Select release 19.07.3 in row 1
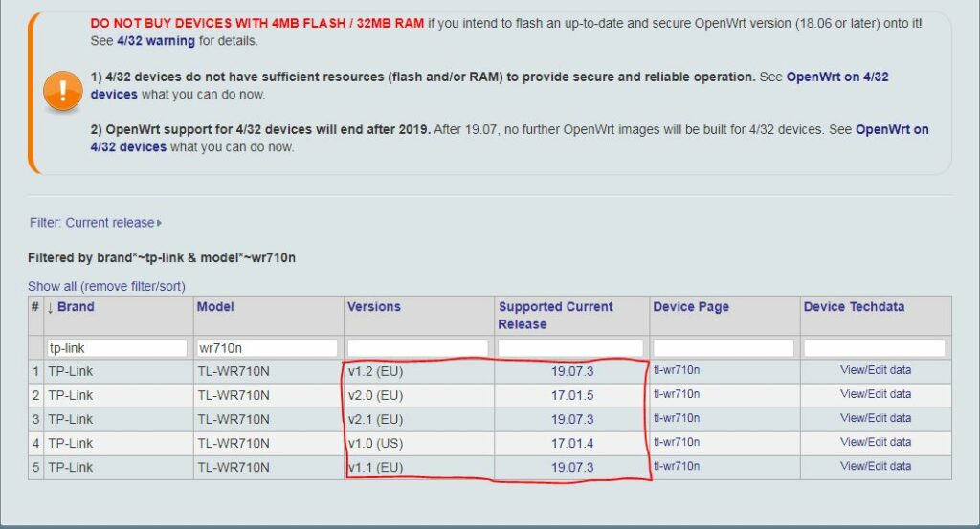The width and height of the screenshot is (980, 529). coord(572,371)
